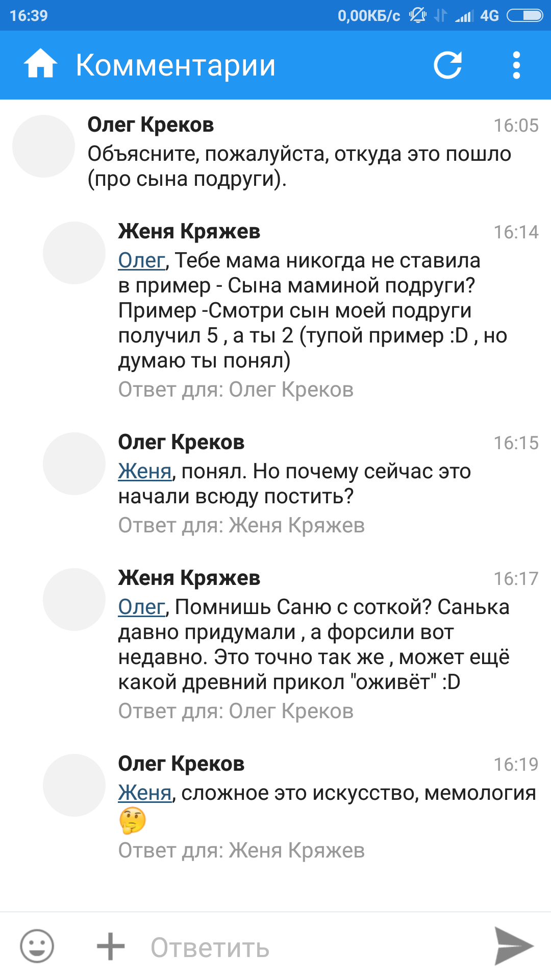Send the comment with arrow icon
551x980 pixels.
tap(513, 946)
